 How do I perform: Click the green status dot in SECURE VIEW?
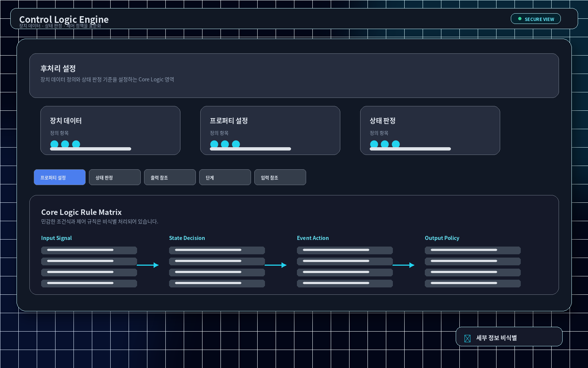(x=520, y=19)
